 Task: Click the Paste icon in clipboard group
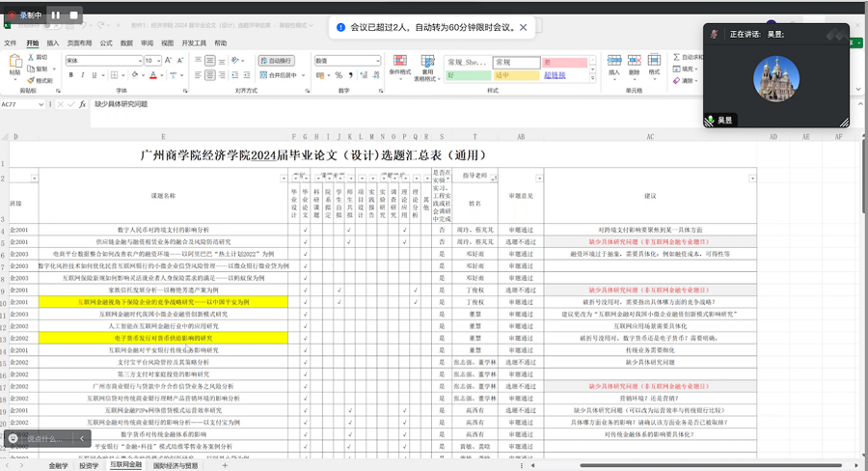[x=14, y=66]
